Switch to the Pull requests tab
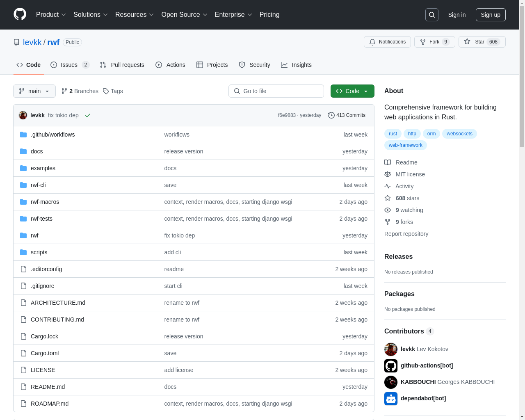 pos(122,65)
